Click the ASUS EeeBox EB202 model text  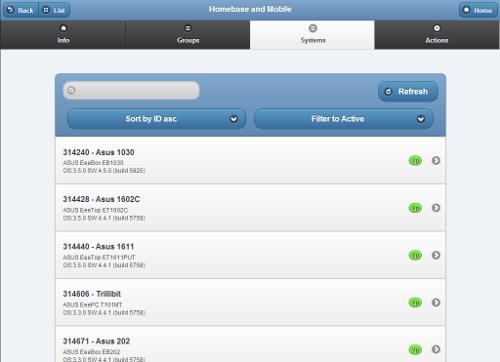pyautogui.click(x=92, y=352)
